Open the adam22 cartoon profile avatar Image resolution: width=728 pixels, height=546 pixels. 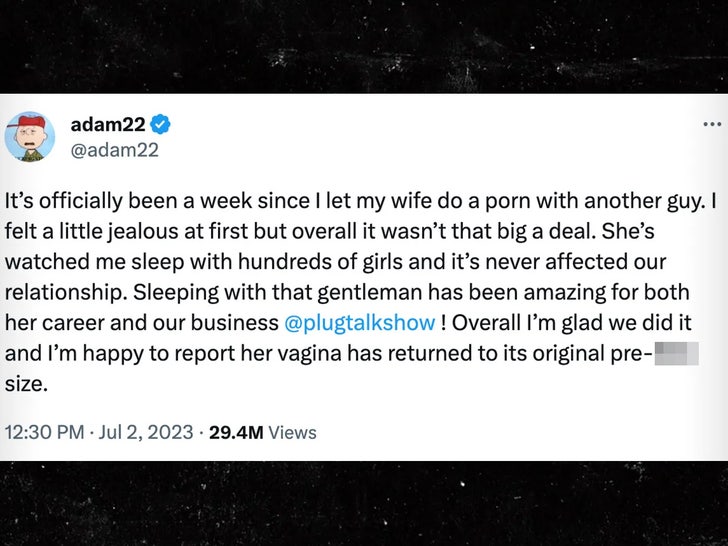point(29,137)
